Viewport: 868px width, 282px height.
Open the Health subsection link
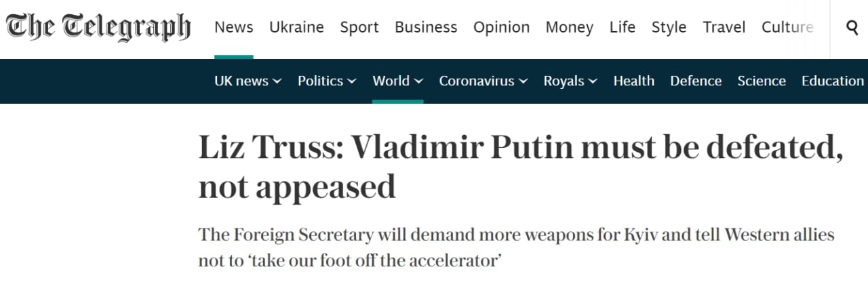point(633,81)
